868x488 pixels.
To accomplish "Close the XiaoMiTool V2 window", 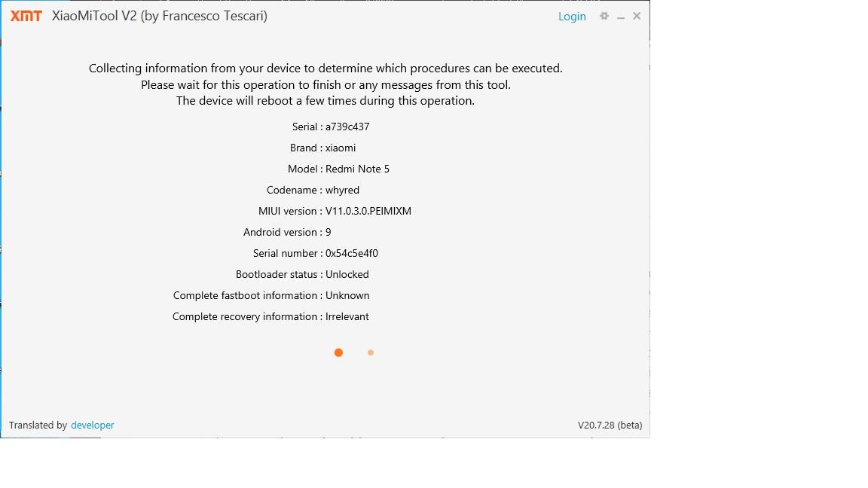I will coord(637,16).
